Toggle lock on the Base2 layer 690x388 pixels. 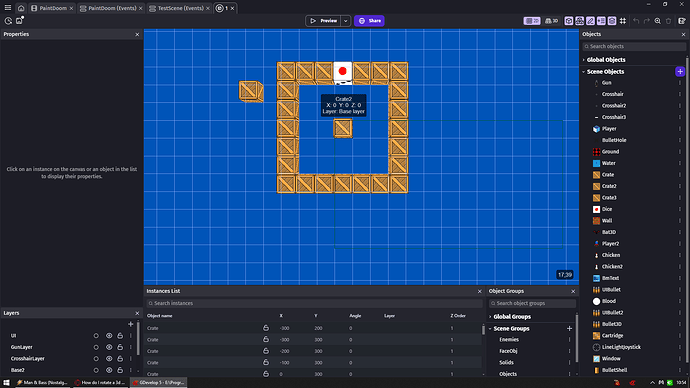pos(120,370)
